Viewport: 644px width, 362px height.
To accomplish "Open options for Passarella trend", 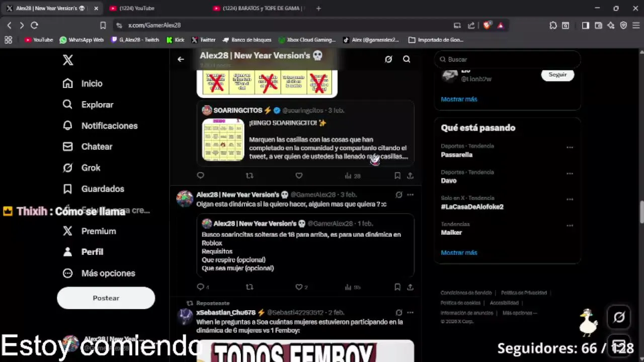I will (x=570, y=147).
